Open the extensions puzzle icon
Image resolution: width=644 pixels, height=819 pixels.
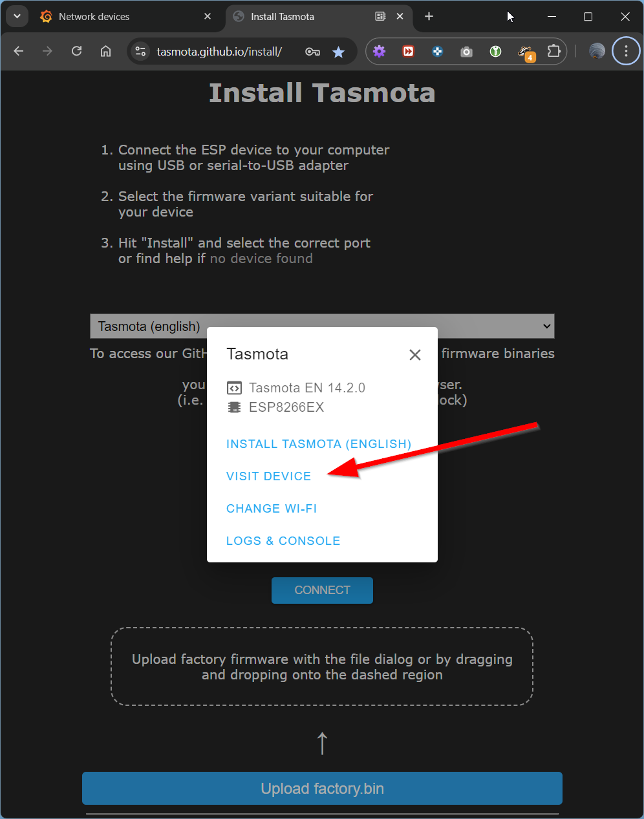(553, 51)
